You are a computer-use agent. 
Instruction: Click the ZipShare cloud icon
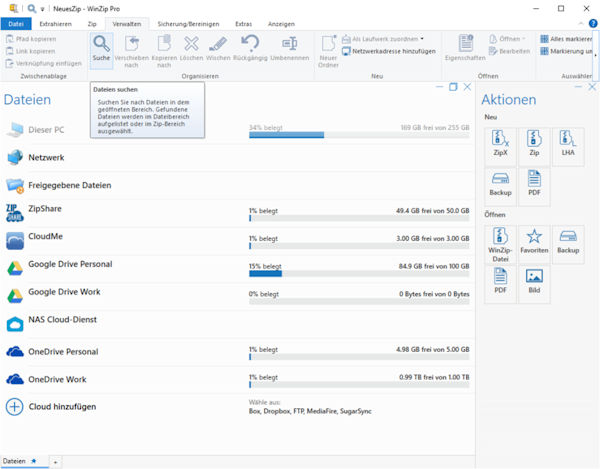point(15,213)
